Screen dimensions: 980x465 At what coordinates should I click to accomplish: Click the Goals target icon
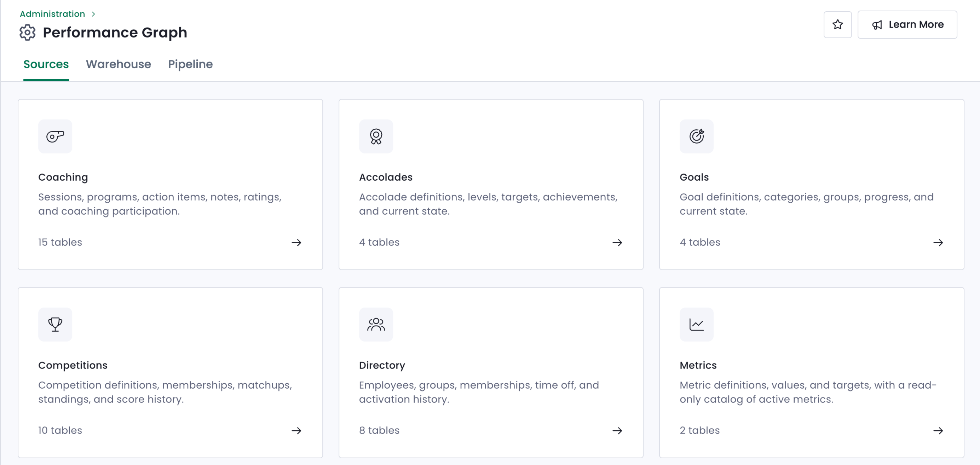[697, 136]
